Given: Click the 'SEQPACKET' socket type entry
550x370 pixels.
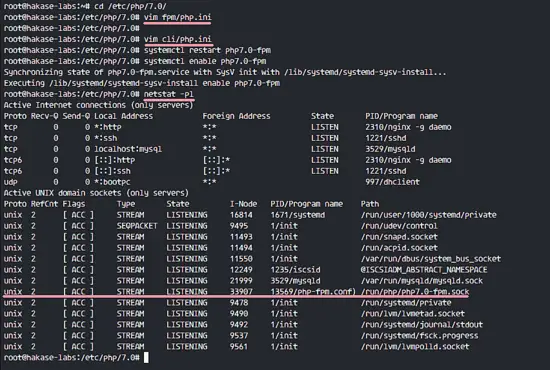Looking at the screenshot, I should 137,226.
